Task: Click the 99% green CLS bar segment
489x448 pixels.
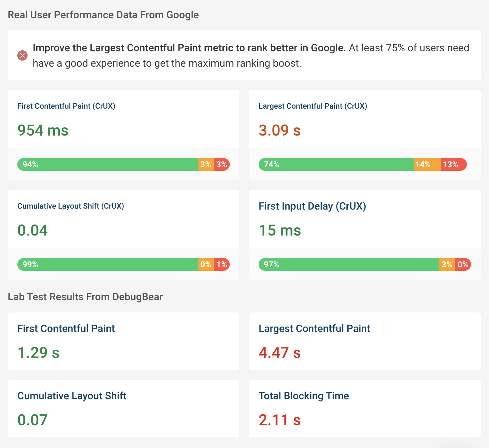Action: coord(107,264)
